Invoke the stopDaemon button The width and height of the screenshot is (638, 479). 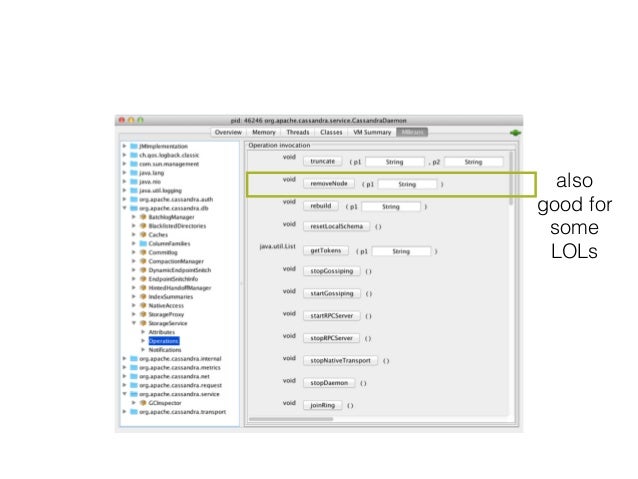point(329,383)
